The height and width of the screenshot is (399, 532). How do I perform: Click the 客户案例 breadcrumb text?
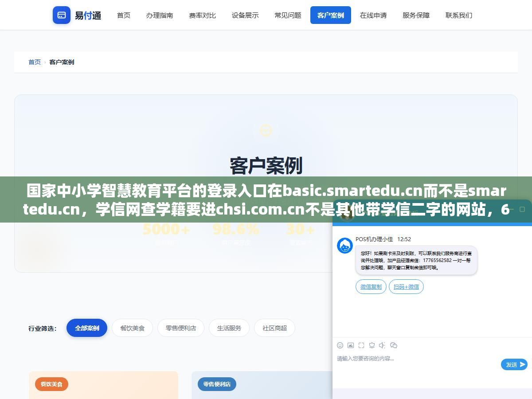tap(62, 62)
